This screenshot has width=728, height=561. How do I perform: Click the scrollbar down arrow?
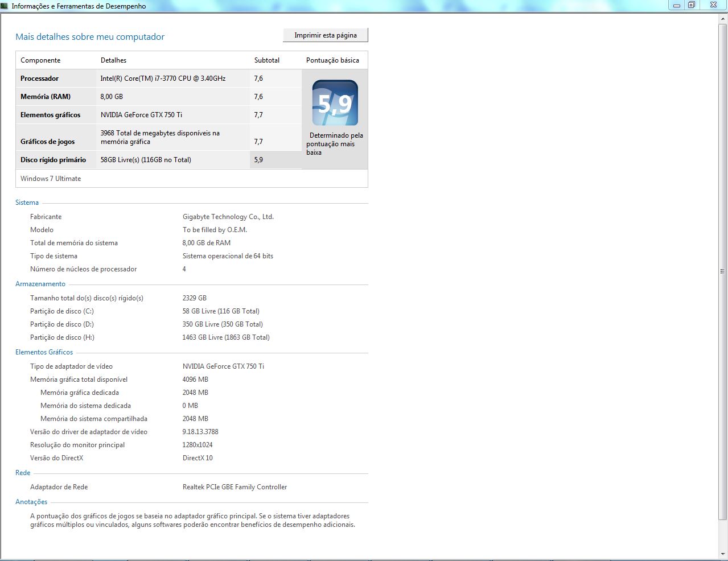(723, 554)
